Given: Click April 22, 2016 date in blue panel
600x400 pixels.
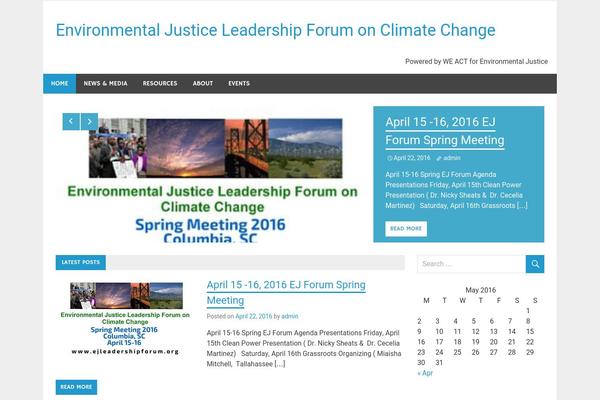Looking at the screenshot, I should coord(412,158).
